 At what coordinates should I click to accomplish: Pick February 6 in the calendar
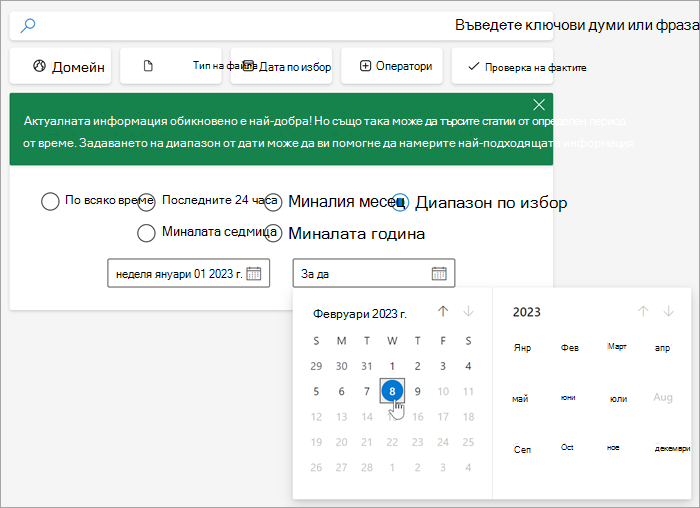342,391
